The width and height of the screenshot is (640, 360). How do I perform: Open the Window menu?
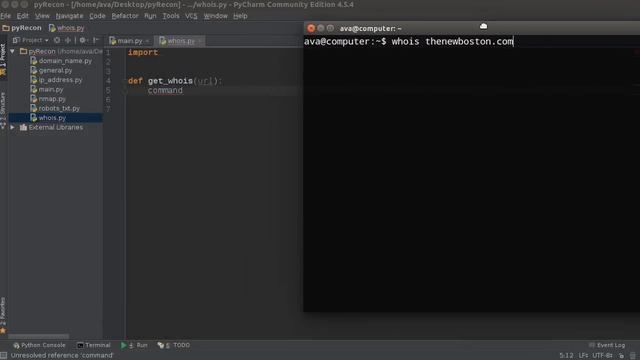pyautogui.click(x=216, y=16)
